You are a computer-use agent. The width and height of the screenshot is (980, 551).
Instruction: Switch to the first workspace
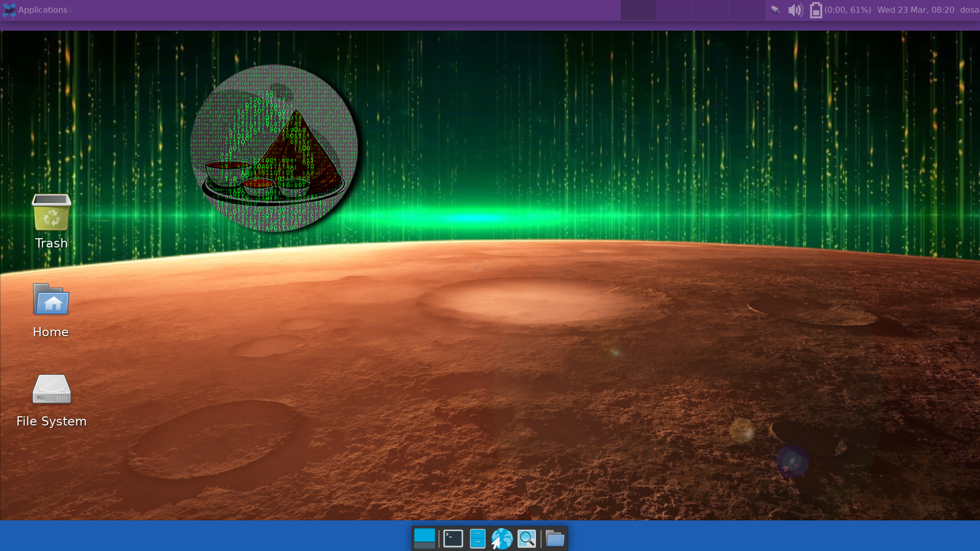coord(638,10)
